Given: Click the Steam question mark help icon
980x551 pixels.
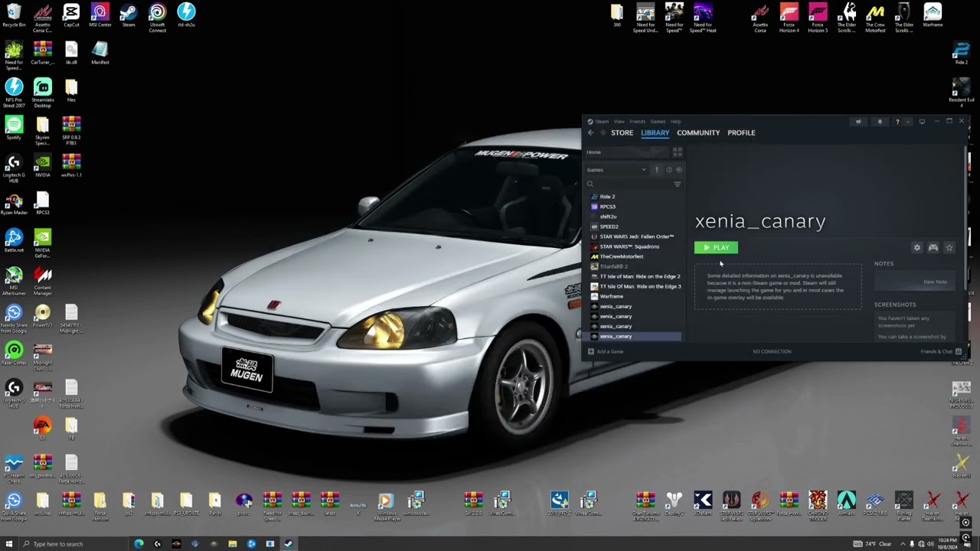Looking at the screenshot, I should (897, 122).
